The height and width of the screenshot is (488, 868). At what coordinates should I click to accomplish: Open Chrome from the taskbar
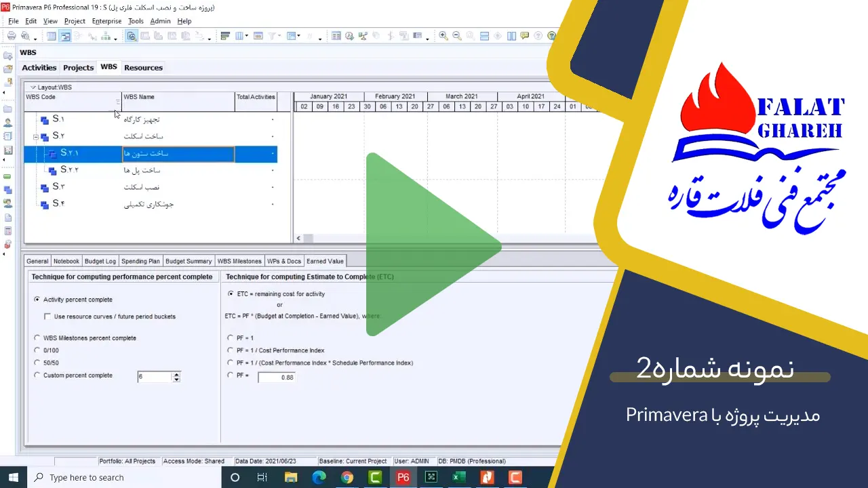point(347,477)
